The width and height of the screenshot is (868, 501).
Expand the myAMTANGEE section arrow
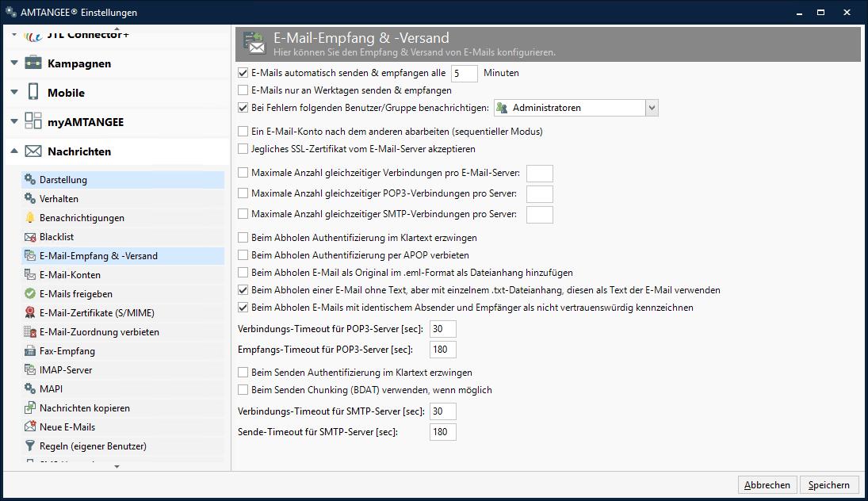click(x=14, y=121)
